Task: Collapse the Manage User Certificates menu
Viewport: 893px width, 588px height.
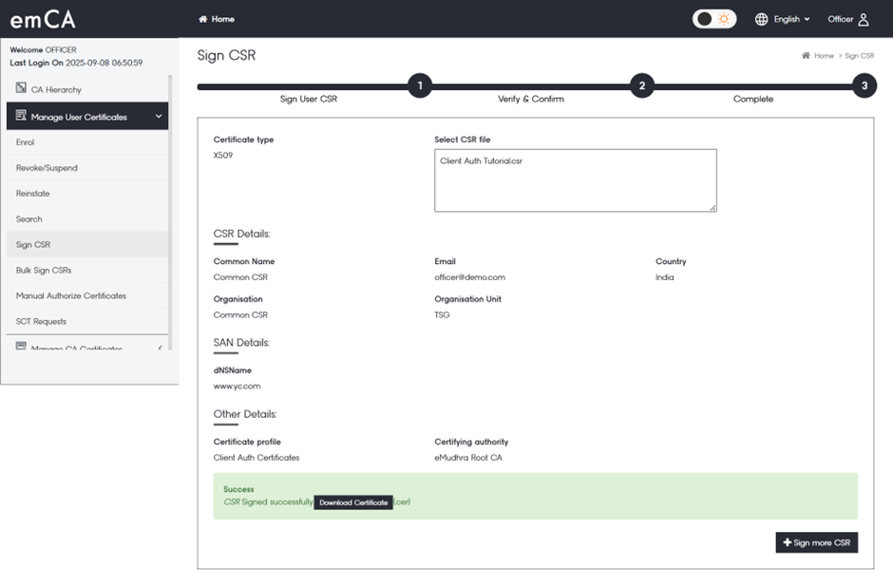Action: point(159,117)
